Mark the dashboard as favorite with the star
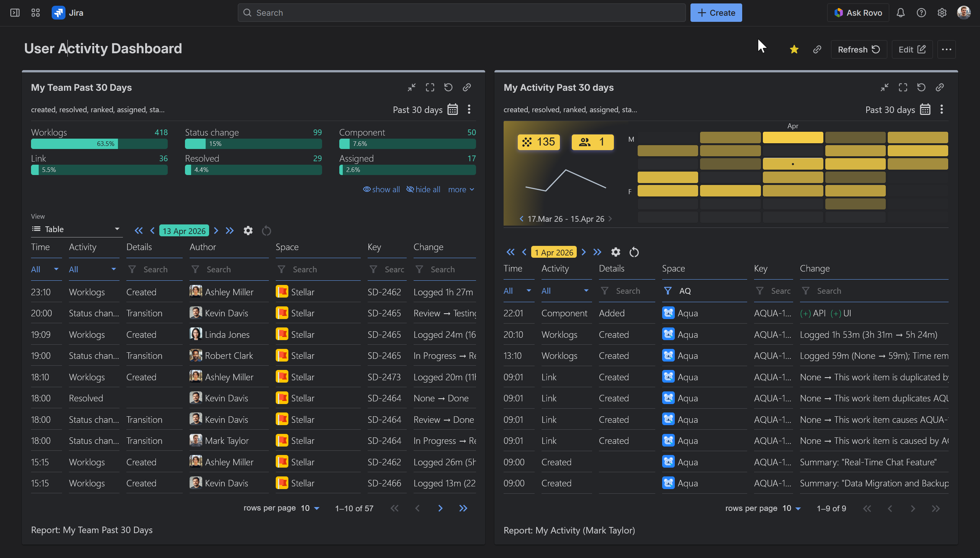 coord(794,49)
